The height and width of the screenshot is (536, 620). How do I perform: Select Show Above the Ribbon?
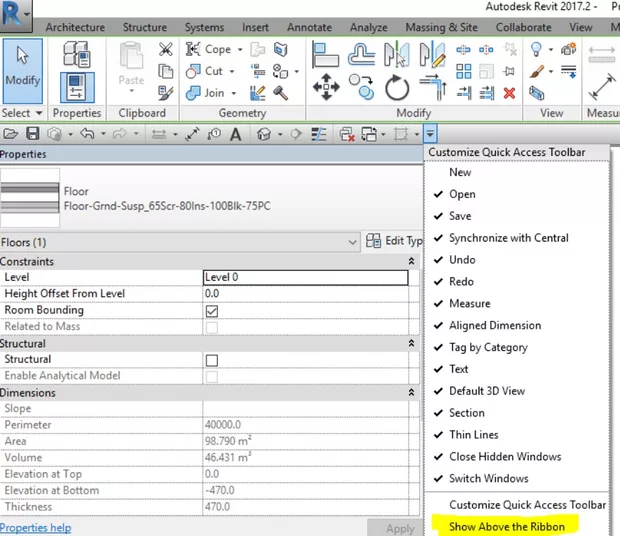coord(507,526)
